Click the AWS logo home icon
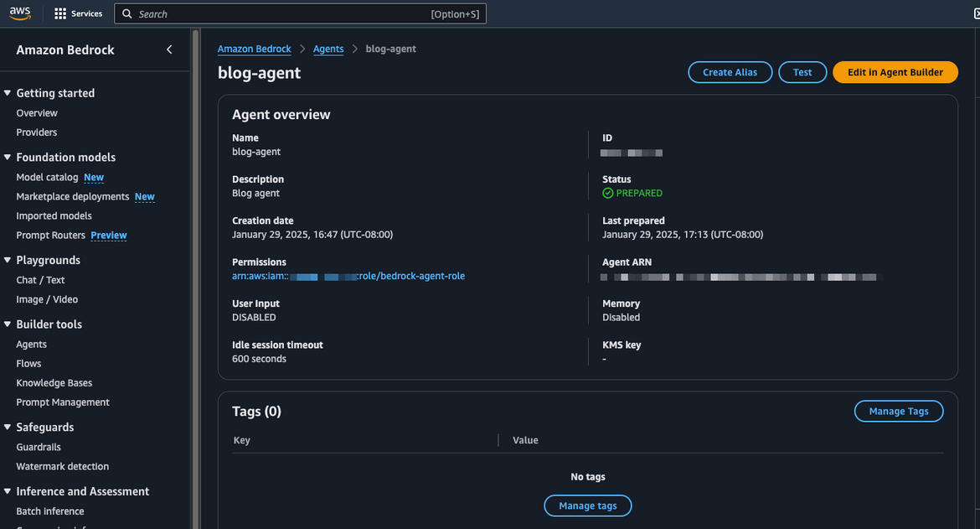The image size is (980, 529). point(20,13)
